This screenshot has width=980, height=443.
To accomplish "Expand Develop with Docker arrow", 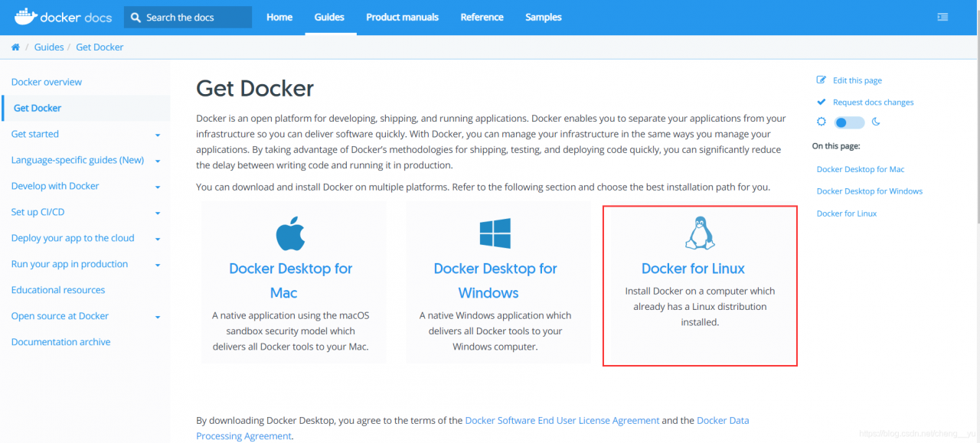I will pos(158,187).
